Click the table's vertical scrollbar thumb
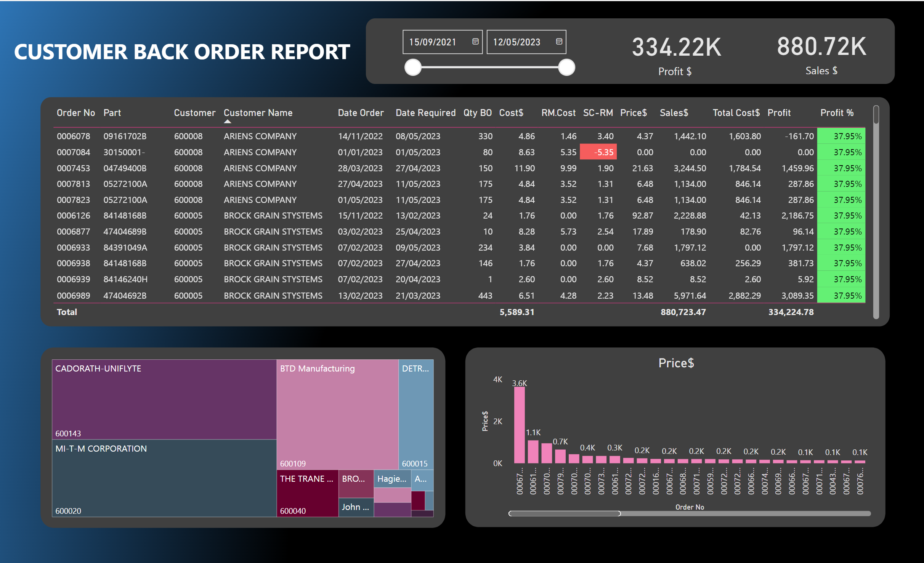Screen dimensions: 924x563 coord(876,115)
